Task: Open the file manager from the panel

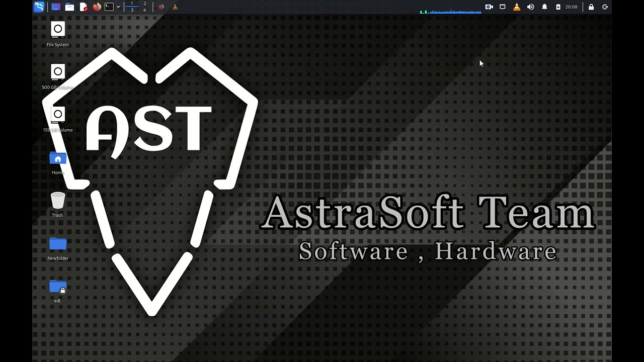Action: coord(69,7)
